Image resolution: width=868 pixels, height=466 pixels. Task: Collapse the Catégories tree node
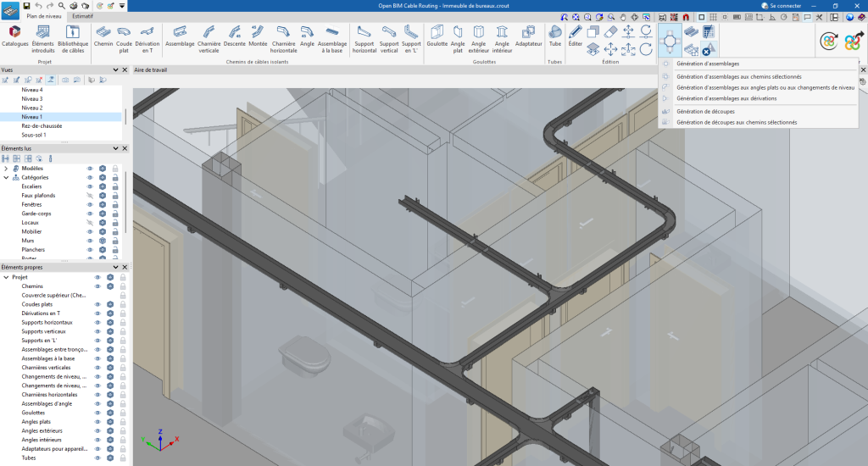click(6, 178)
